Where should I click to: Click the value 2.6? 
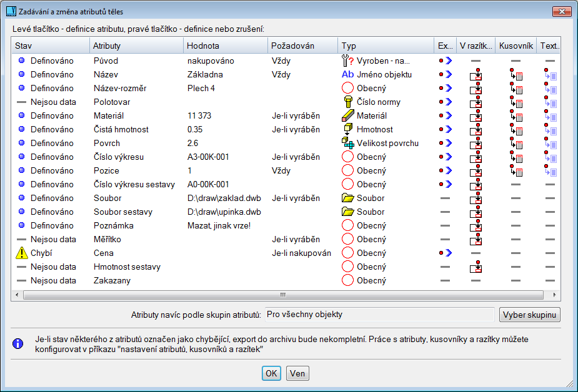pyautogui.click(x=193, y=143)
